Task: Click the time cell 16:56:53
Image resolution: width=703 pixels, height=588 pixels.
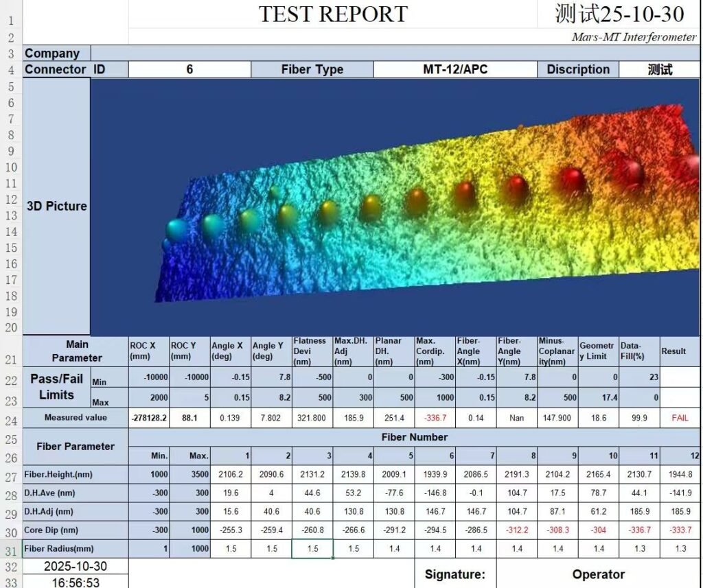Action: (75, 582)
